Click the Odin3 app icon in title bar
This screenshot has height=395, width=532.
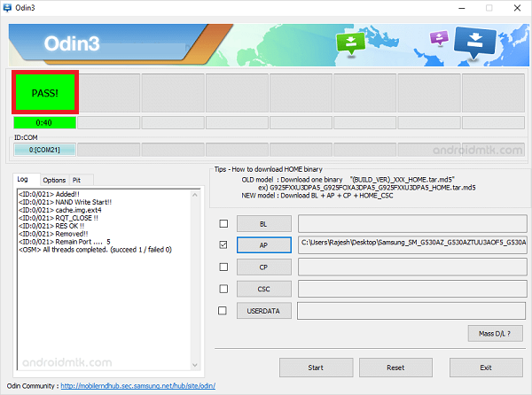7,7
